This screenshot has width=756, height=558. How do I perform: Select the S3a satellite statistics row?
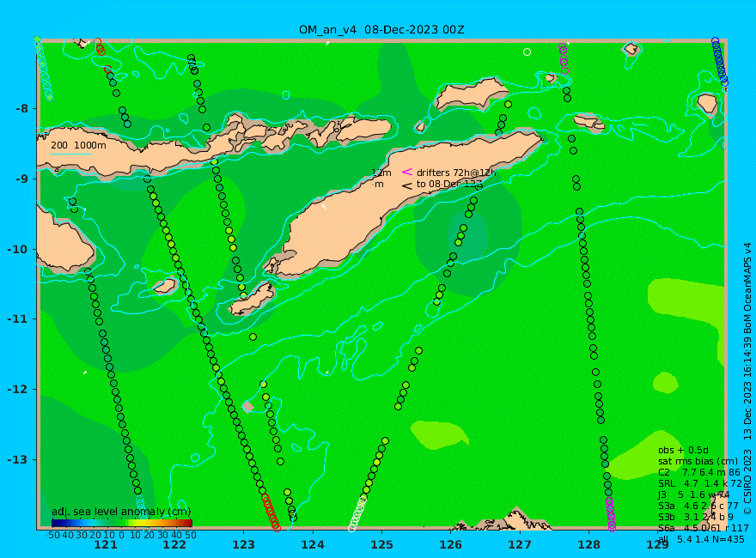pyautogui.click(x=698, y=506)
